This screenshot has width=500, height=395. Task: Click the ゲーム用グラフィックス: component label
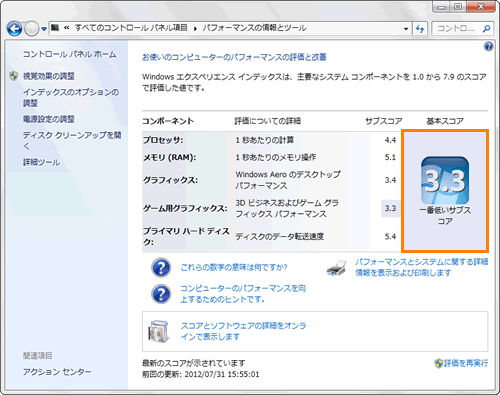[185, 208]
